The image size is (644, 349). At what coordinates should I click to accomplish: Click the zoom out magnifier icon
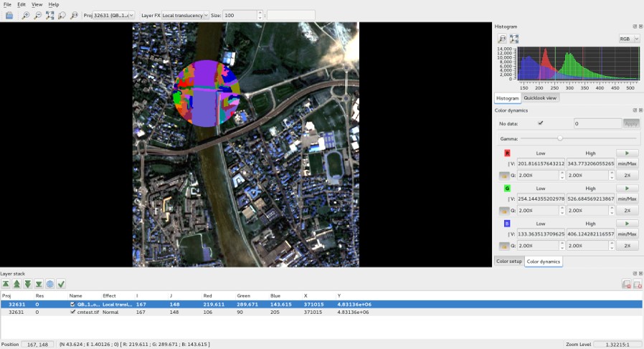point(37,15)
